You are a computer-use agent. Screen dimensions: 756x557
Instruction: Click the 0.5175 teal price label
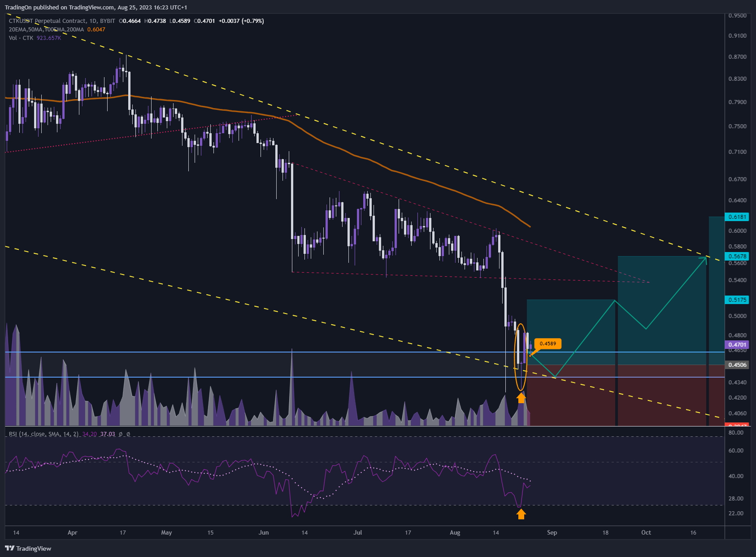pyautogui.click(x=737, y=300)
